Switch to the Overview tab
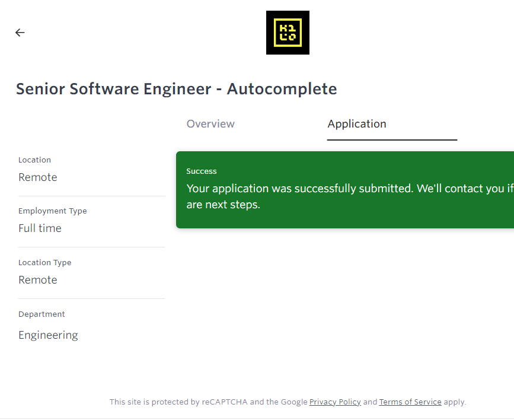Image resolution: width=514 pixels, height=420 pixels. (210, 124)
